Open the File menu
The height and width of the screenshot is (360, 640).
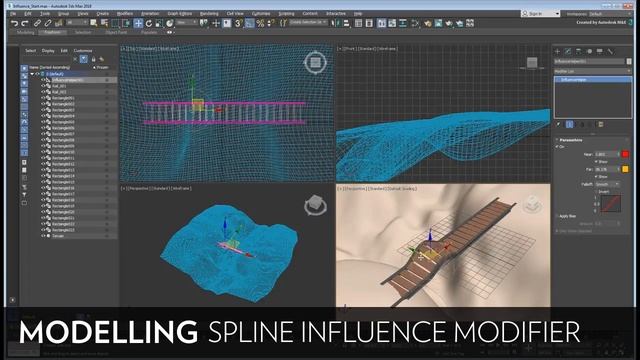click(x=13, y=13)
